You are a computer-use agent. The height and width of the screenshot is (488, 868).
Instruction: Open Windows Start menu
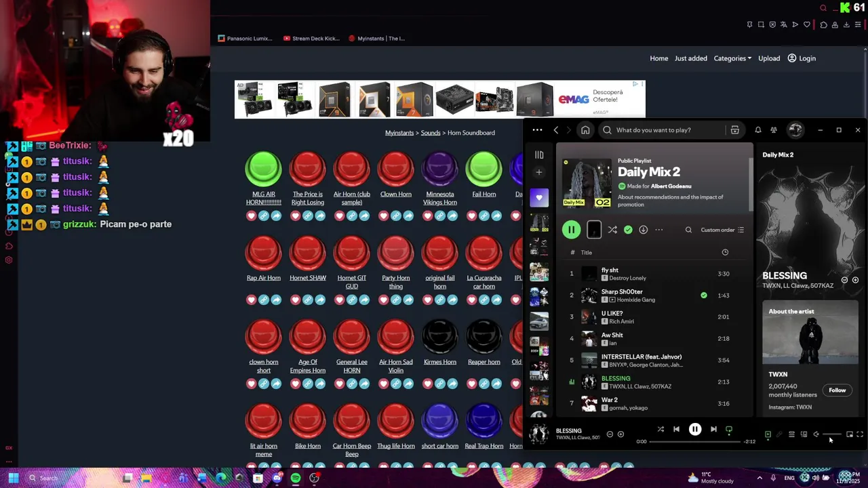[x=14, y=479]
